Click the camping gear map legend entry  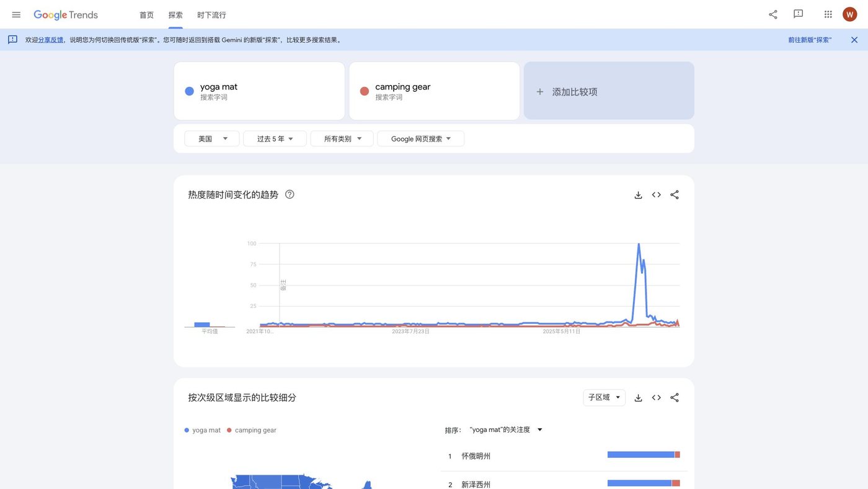click(x=252, y=430)
